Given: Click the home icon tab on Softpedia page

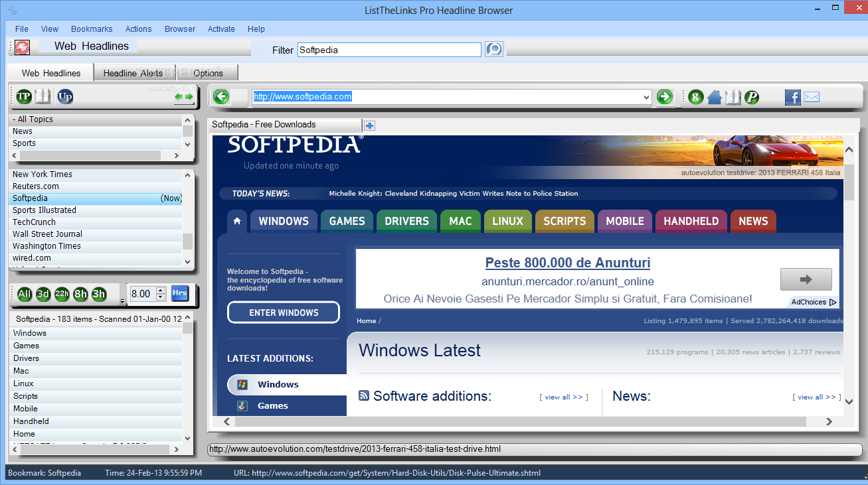Looking at the screenshot, I should coord(237,221).
